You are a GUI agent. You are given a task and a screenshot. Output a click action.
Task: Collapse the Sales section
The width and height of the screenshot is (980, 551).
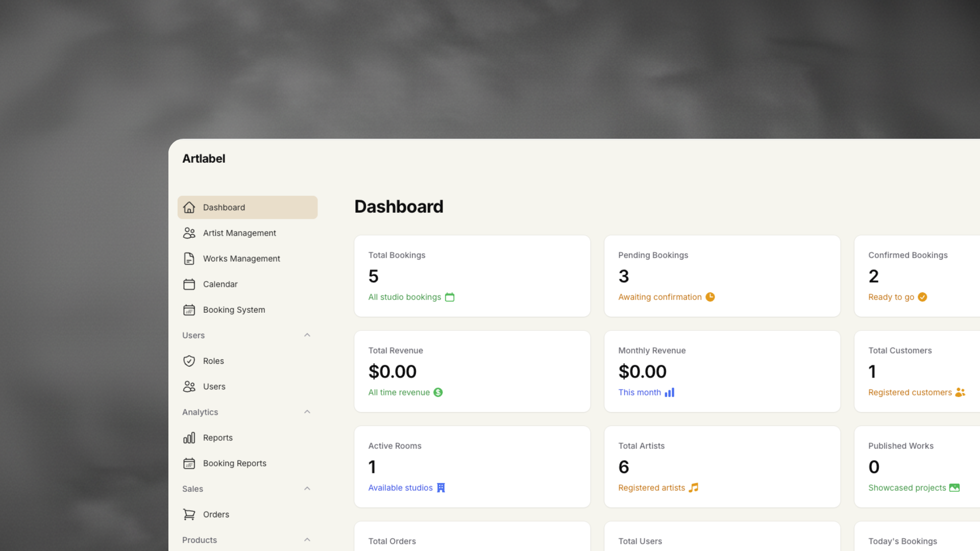(307, 488)
